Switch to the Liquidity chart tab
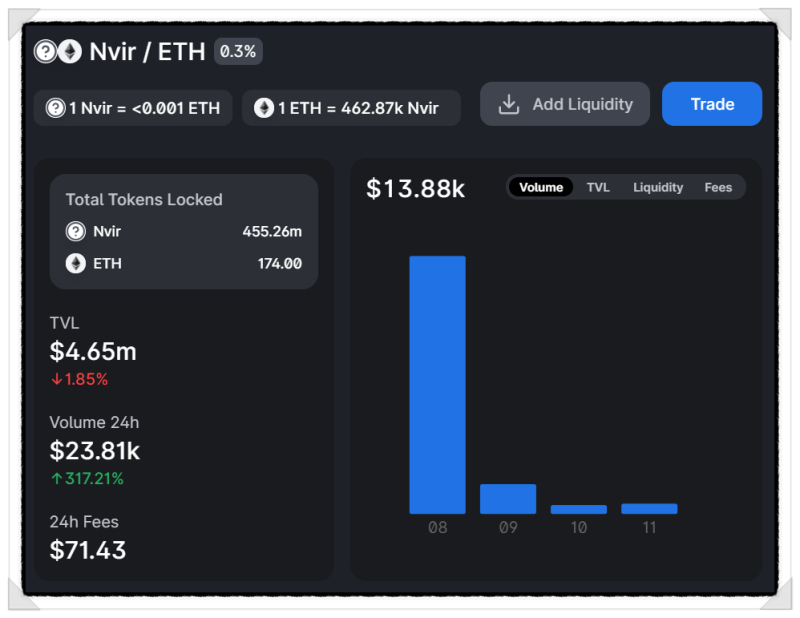This screenshot has height=618, width=800. tap(658, 187)
